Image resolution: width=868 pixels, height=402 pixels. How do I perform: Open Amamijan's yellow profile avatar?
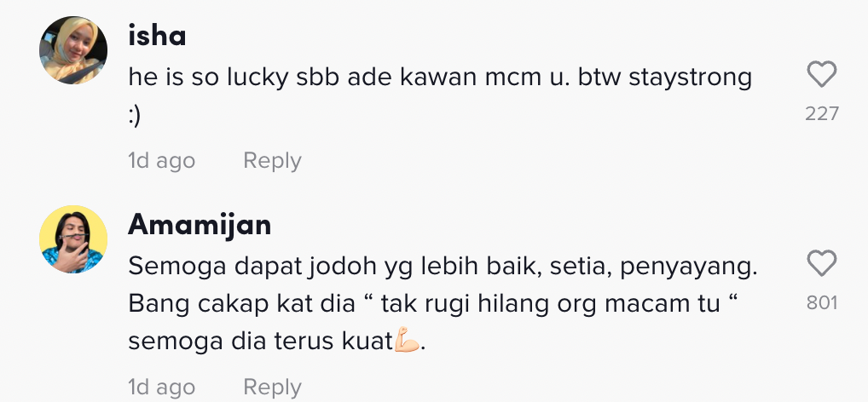click(73, 238)
